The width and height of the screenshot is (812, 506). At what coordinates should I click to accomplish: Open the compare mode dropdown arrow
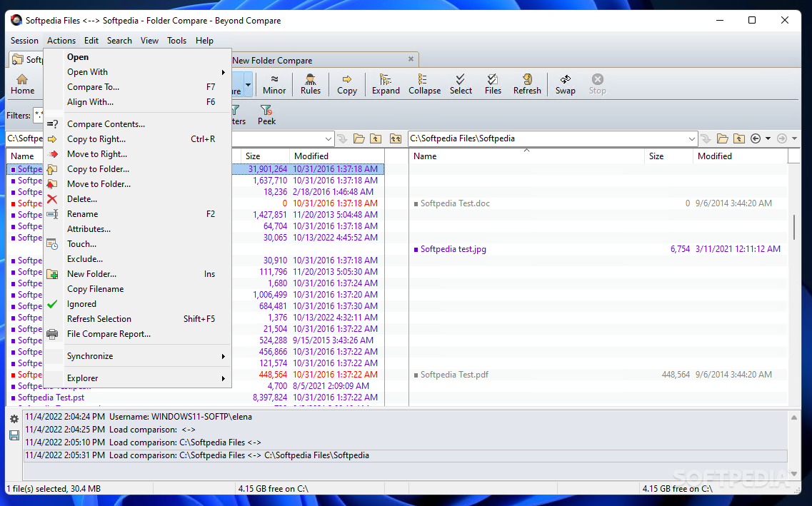[248, 84]
